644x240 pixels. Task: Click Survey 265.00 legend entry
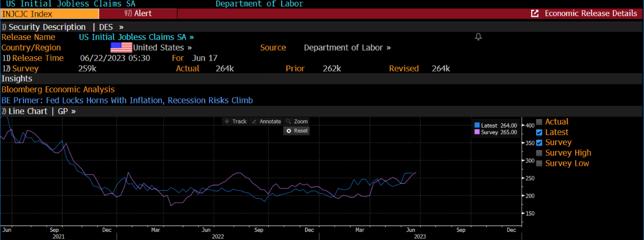pos(496,132)
